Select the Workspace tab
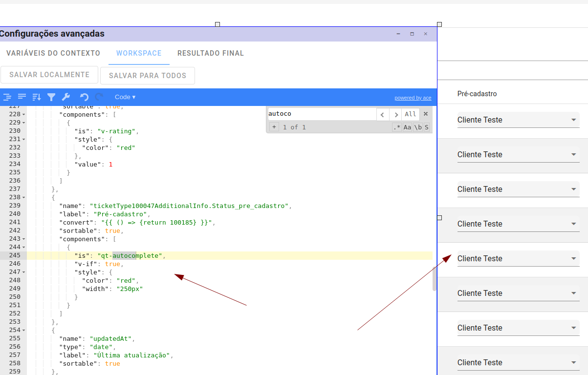 coord(139,53)
